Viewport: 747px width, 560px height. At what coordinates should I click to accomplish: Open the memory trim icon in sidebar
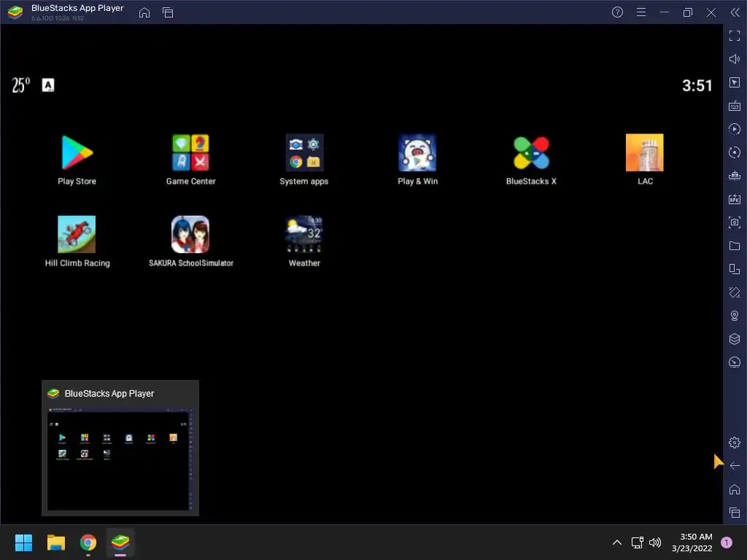[x=735, y=176]
